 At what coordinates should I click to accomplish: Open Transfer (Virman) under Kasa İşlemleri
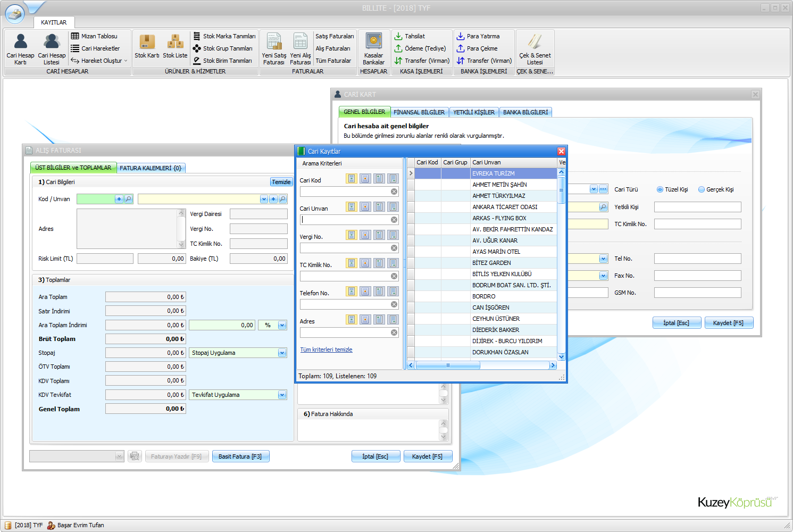click(x=422, y=61)
